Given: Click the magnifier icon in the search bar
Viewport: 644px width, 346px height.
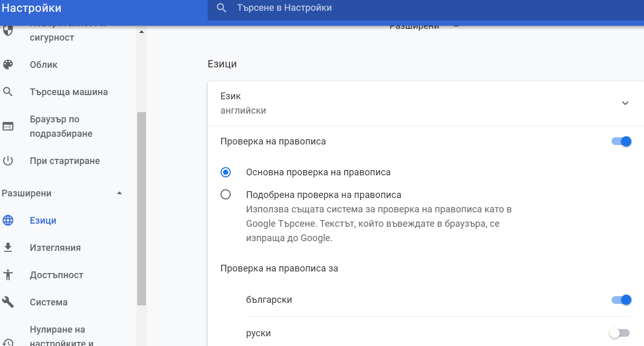Looking at the screenshot, I should pyautogui.click(x=222, y=8).
